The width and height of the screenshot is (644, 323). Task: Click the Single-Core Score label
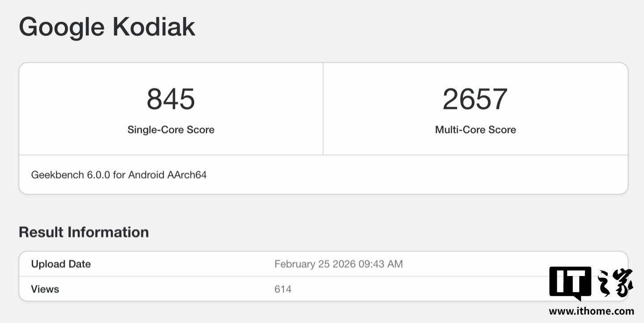coord(171,130)
